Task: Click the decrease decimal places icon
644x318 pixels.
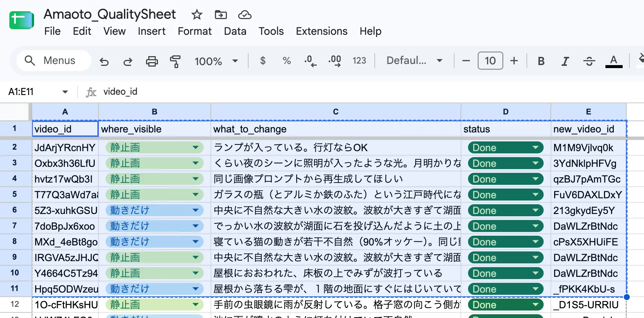Action: [x=310, y=61]
